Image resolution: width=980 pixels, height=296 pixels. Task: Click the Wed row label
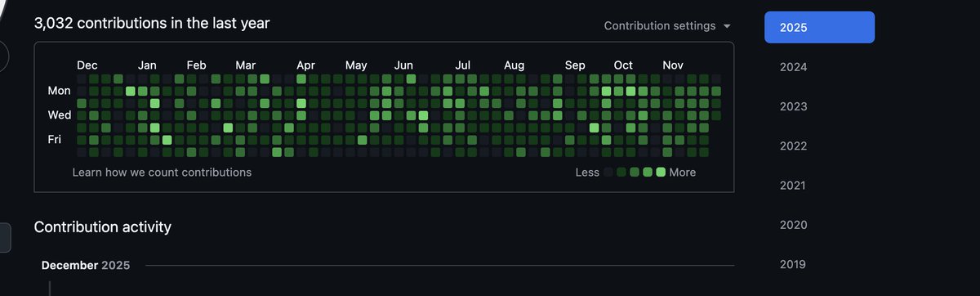(60, 115)
